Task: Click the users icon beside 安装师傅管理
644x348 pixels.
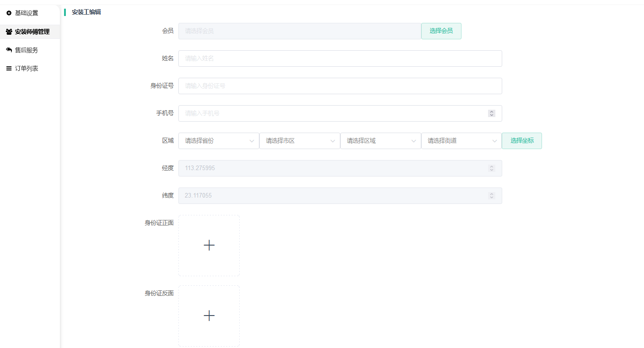Action: (x=9, y=32)
